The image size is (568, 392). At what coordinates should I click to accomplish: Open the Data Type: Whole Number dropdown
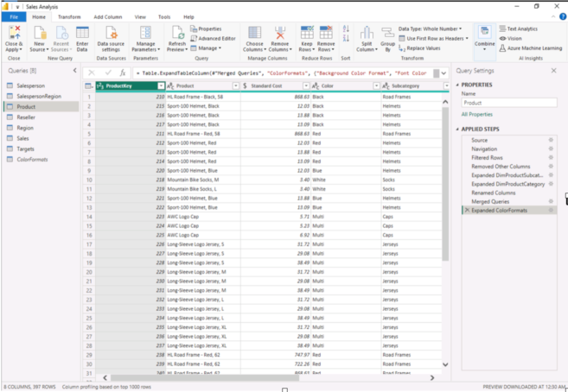[x=430, y=29]
